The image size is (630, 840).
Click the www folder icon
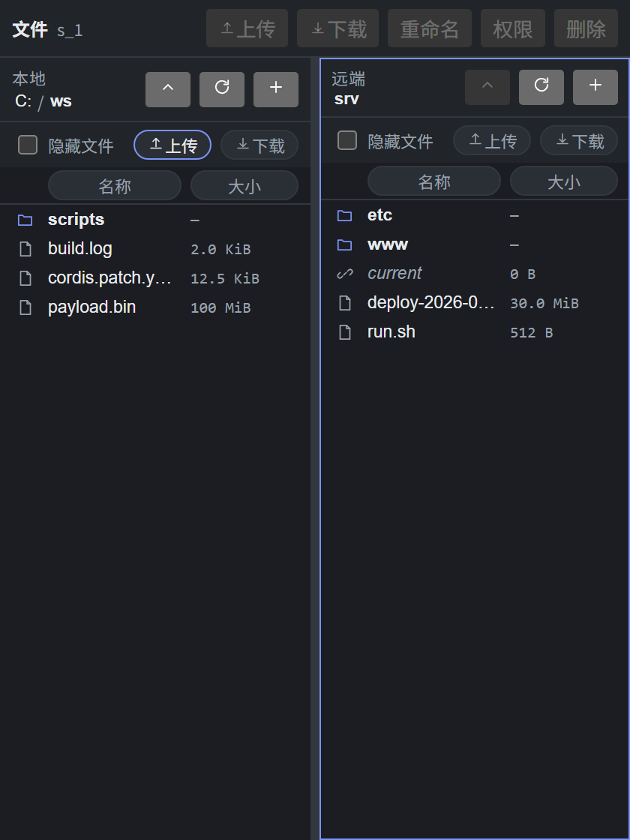coord(344,244)
